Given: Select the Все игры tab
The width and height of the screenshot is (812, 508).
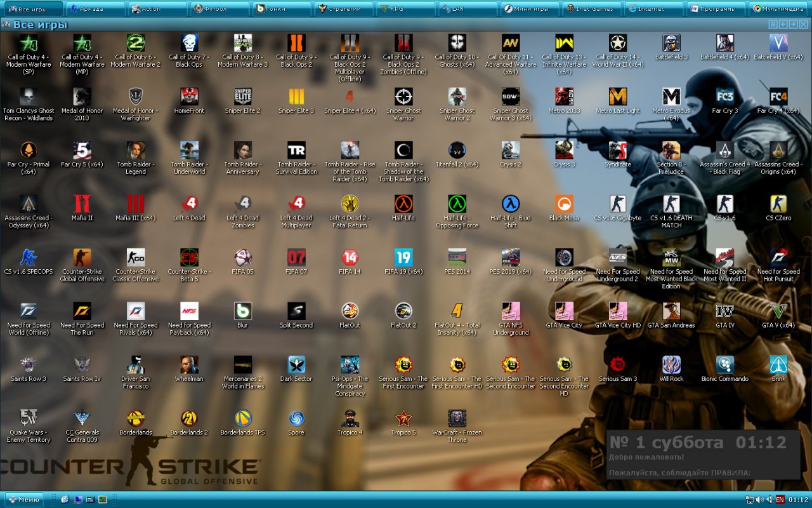Looking at the screenshot, I should [x=32, y=9].
